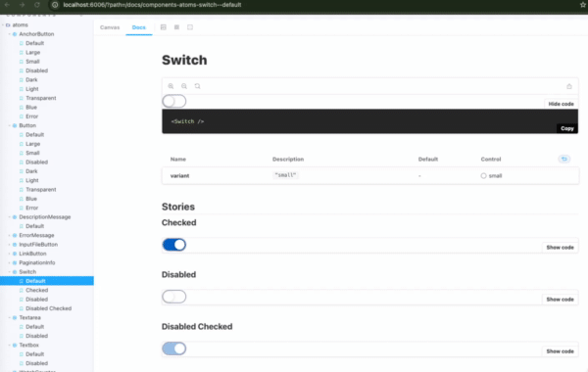Viewport: 588px width, 372px height.
Task: Switch to the Canvas tab
Action: [x=110, y=27]
